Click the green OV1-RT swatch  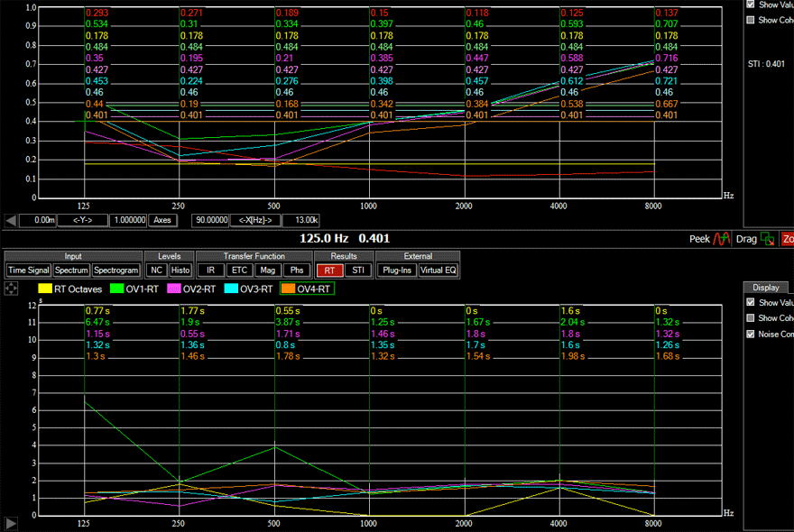117,289
